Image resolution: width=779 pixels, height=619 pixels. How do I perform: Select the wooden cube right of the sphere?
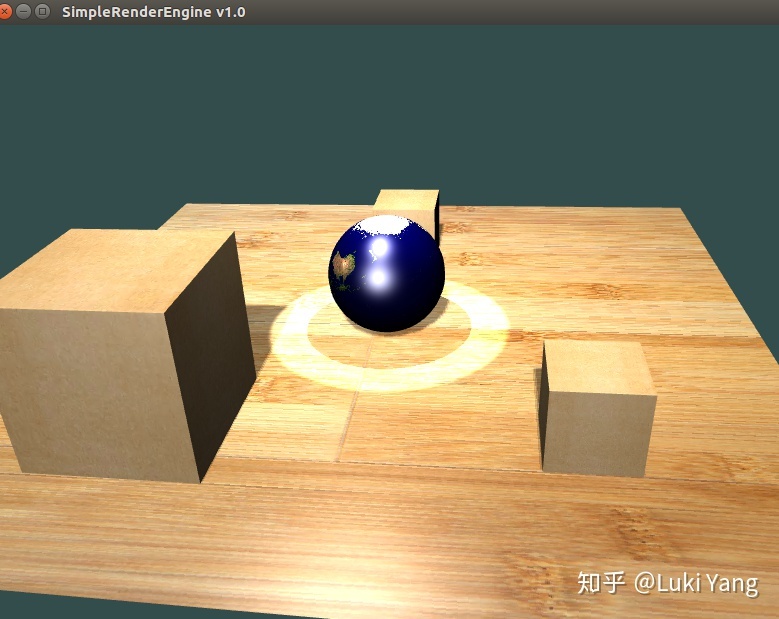[598, 408]
